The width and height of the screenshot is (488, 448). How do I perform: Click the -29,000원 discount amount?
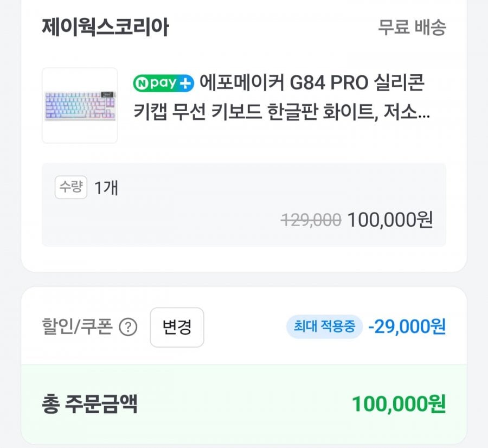click(407, 327)
